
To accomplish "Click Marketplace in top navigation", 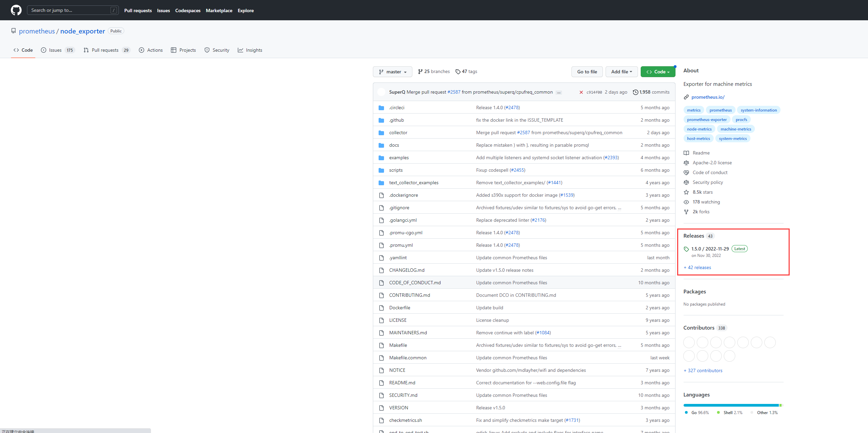I will [219, 10].
